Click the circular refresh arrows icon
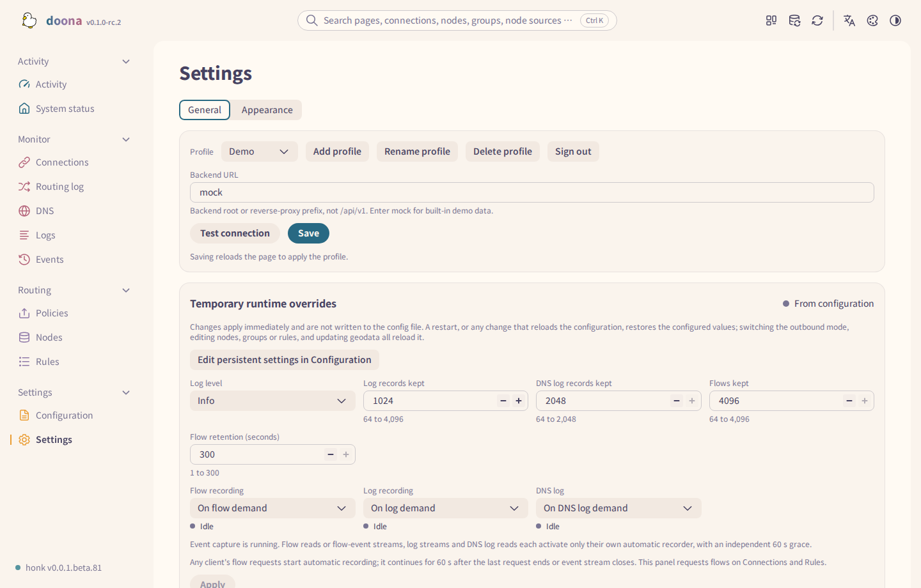Viewport: 921px width, 588px height. (817, 20)
